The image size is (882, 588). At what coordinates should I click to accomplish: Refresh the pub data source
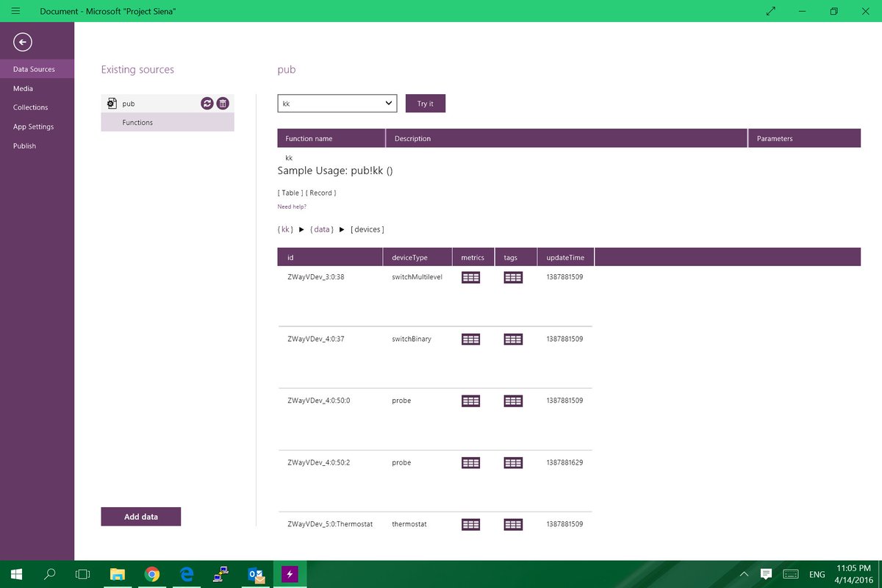207,104
